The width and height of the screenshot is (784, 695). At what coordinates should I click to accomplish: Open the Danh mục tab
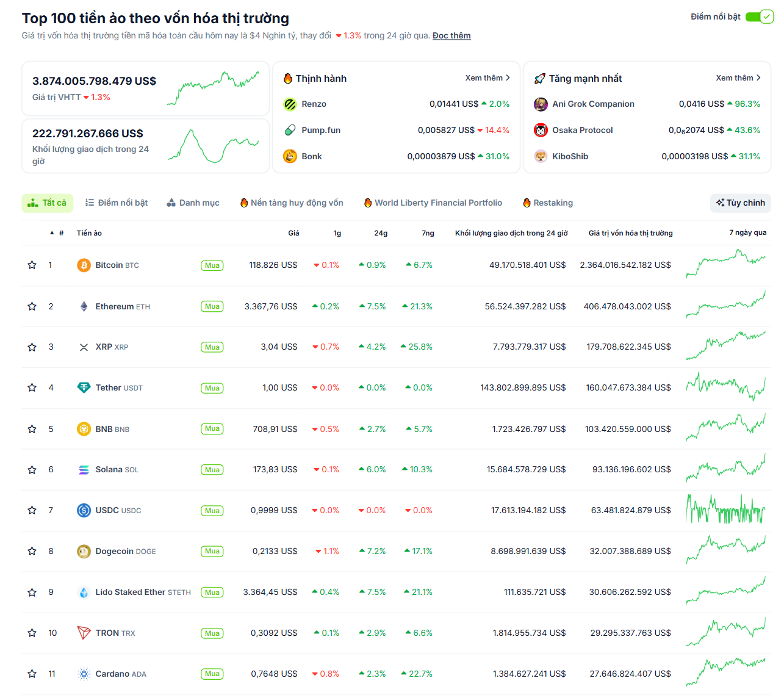click(193, 203)
